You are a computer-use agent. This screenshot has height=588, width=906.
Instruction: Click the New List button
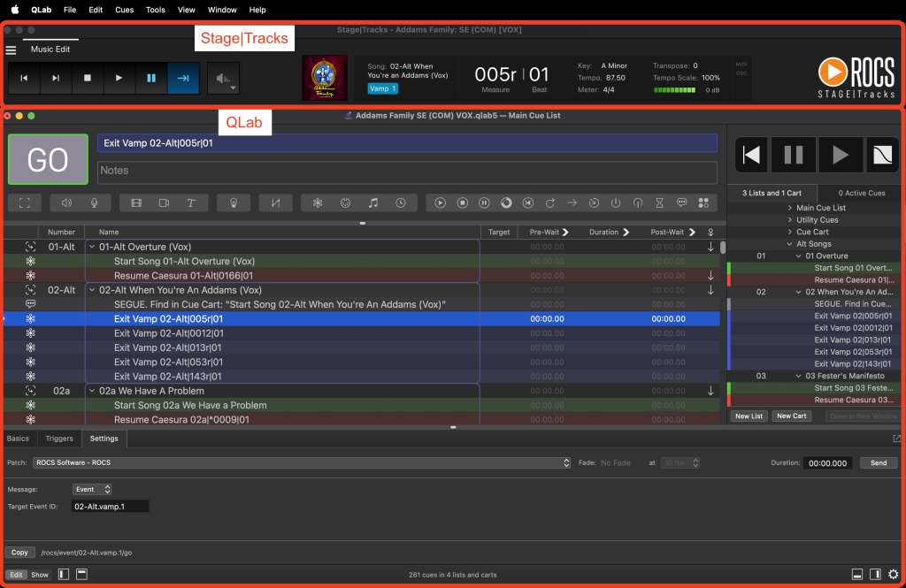749,416
